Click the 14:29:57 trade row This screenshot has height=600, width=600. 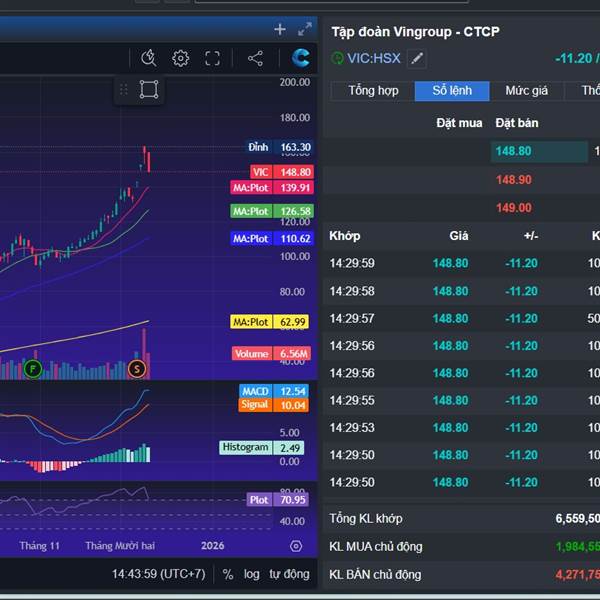(461, 318)
